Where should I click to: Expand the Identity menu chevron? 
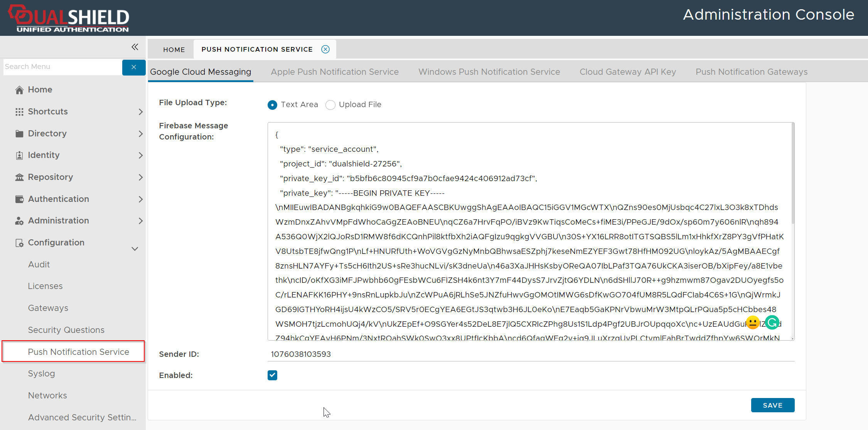[140, 155]
